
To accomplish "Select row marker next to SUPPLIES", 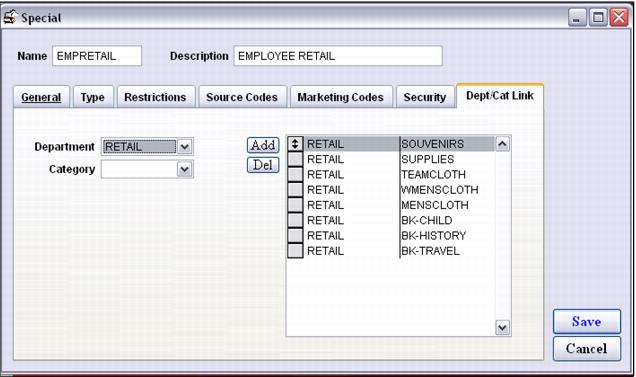I will (x=295, y=159).
